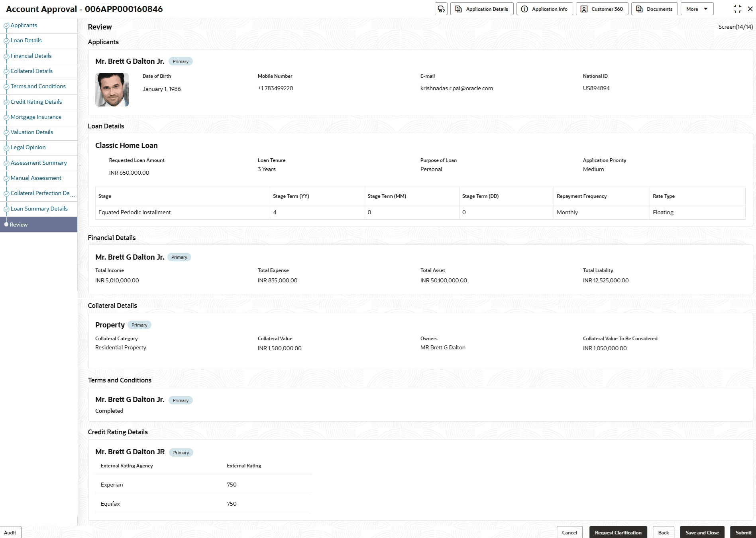Expand the More dropdown menu
756x538 pixels.
tap(697, 9)
